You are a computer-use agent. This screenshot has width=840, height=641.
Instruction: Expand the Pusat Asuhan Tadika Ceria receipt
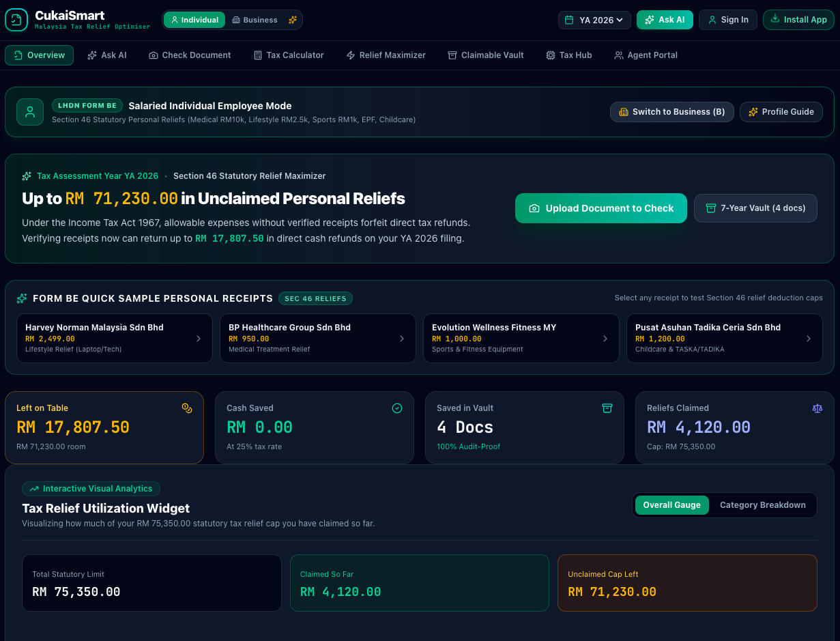723,338
